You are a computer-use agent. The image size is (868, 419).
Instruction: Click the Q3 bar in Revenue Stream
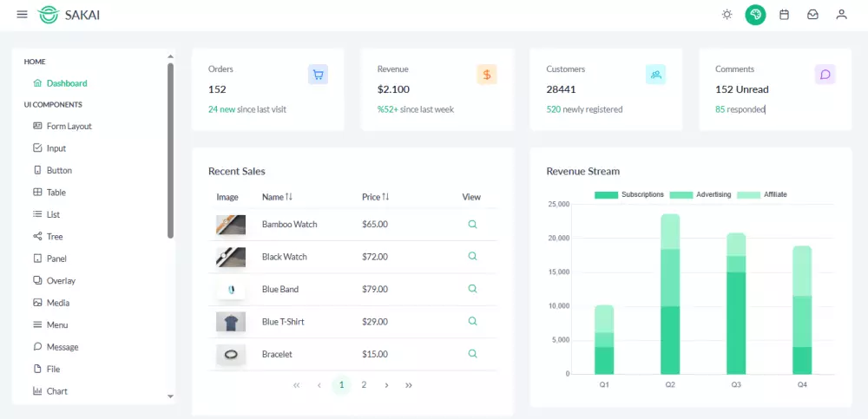click(736, 304)
